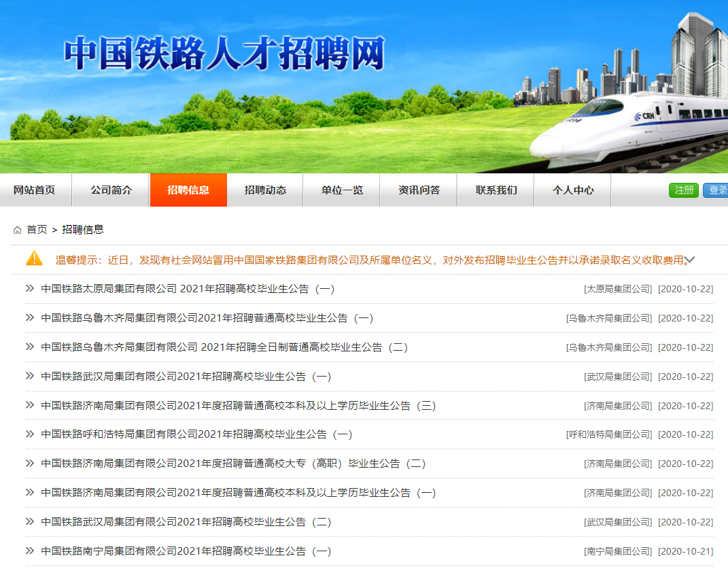Click [济南局集团公司] tag on the vocational college (高职) row
This screenshot has height=573, width=728.
[x=618, y=464]
